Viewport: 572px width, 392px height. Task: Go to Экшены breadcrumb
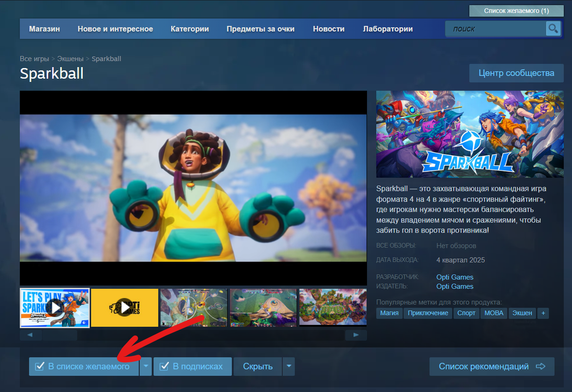pyautogui.click(x=70, y=59)
